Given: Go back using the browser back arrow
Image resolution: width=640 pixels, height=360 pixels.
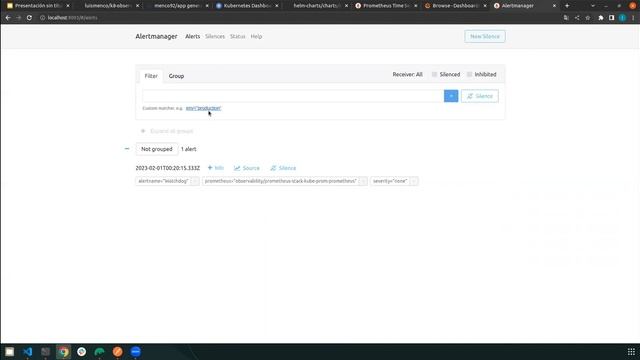Looking at the screenshot, I should tap(8, 18).
